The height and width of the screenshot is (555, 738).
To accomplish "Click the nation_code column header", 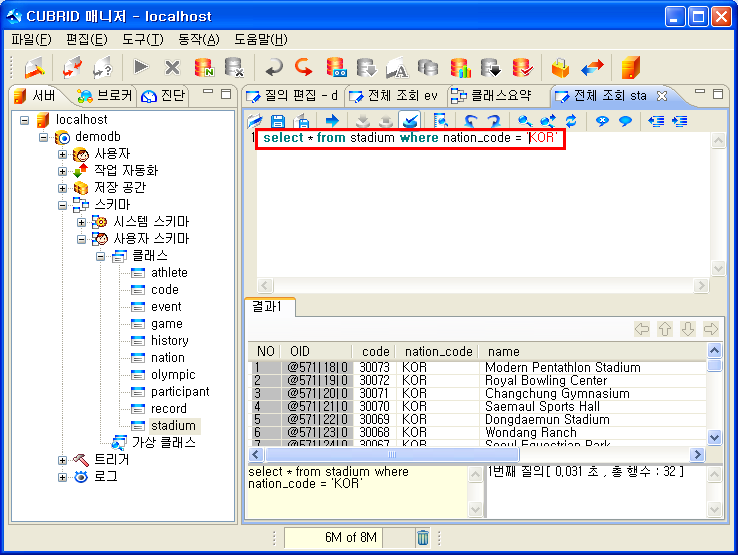I will pos(436,352).
